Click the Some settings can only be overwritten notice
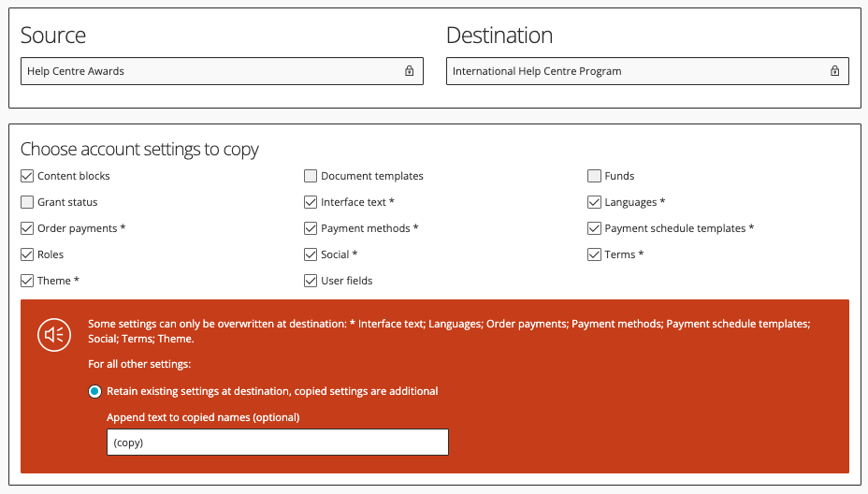The image size is (868, 494). (x=449, y=331)
